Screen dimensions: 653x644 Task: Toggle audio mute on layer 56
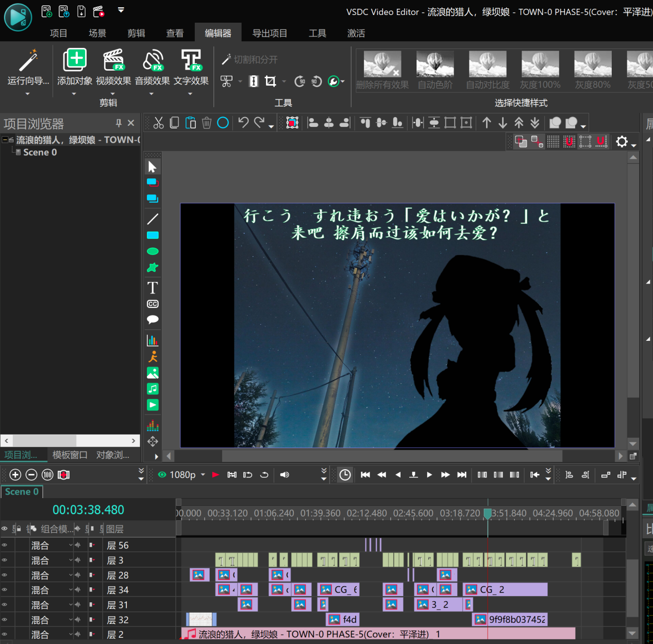tap(78, 546)
